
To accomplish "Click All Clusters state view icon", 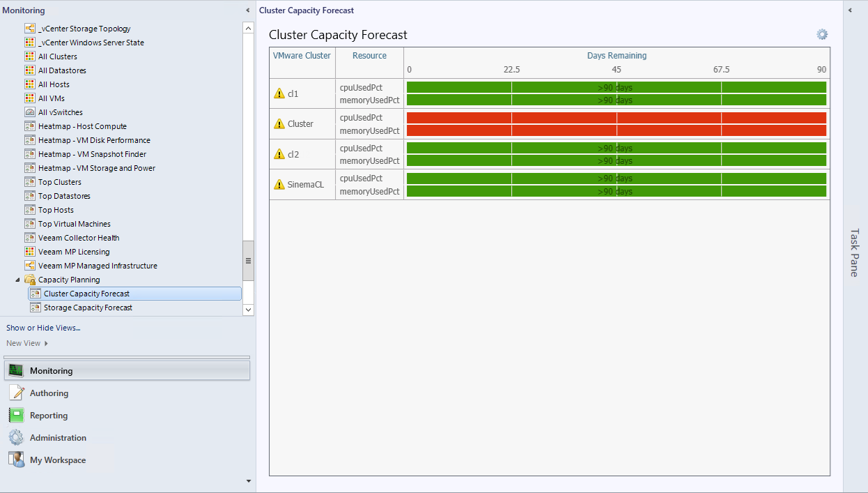I will point(30,56).
